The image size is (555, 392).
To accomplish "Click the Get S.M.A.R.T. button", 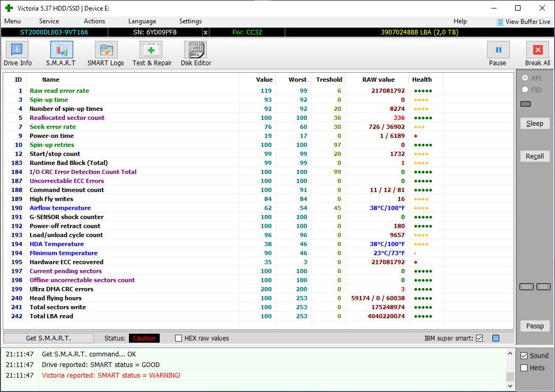I will tap(48, 338).
